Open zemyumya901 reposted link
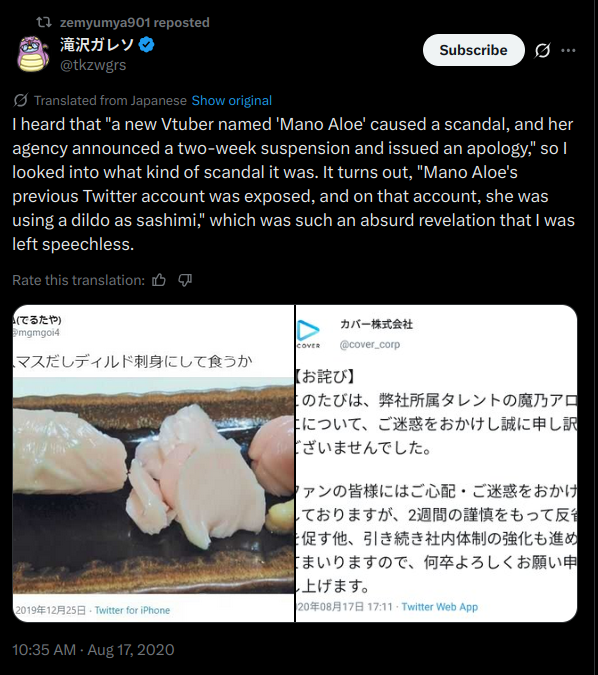 [x=135, y=22]
